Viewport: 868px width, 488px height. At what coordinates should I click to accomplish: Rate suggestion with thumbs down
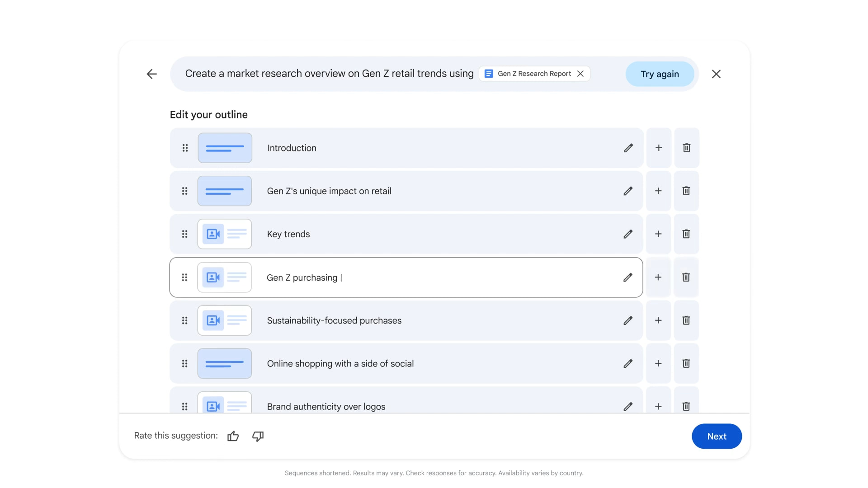tap(258, 436)
